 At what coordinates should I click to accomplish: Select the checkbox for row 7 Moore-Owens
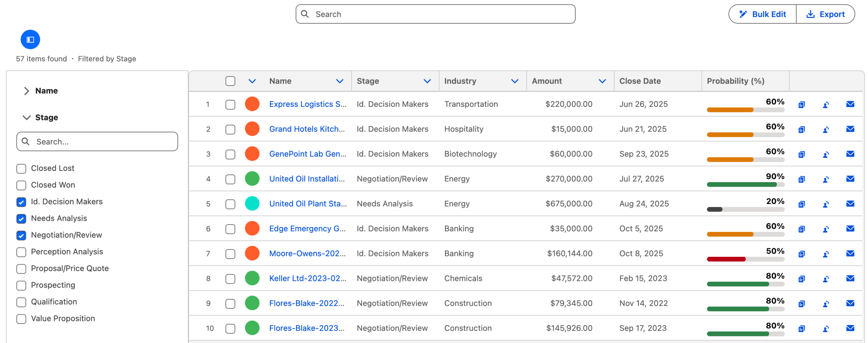[230, 254]
